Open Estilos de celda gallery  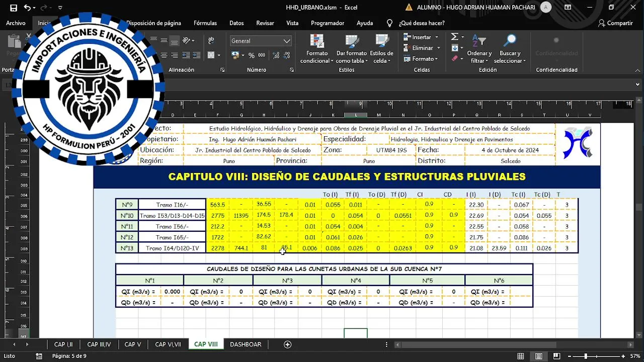[x=382, y=49]
